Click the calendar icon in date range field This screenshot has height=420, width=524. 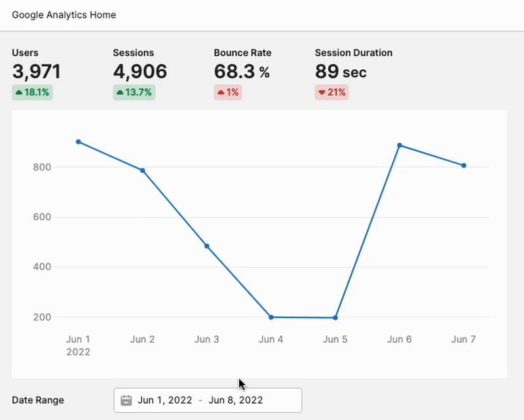coord(126,400)
